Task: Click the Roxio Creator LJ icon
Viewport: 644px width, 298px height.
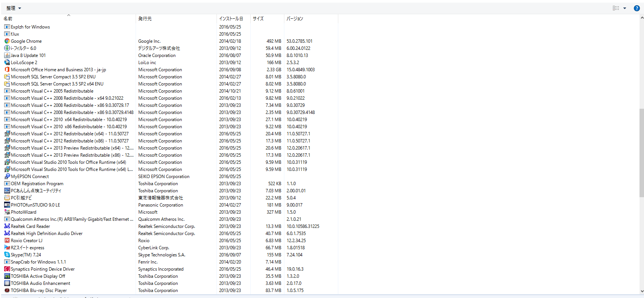Action: [7, 241]
